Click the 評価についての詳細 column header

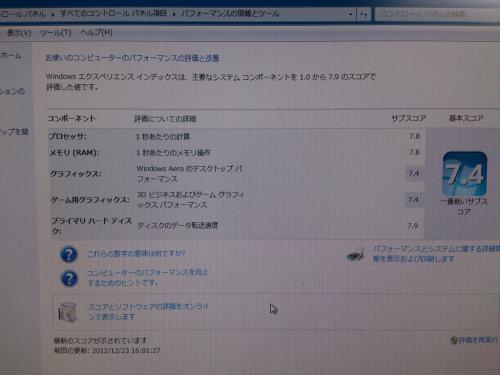tap(165, 119)
